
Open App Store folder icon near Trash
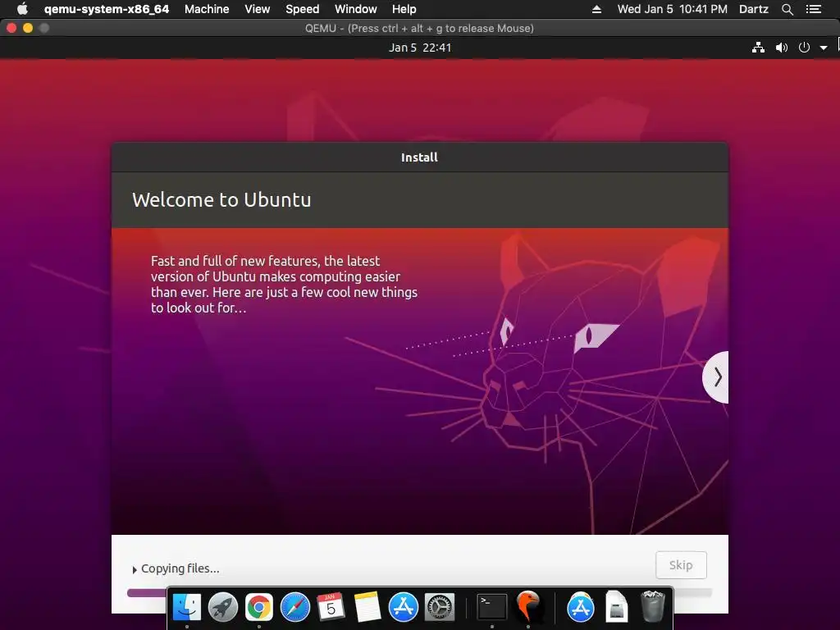click(x=580, y=608)
